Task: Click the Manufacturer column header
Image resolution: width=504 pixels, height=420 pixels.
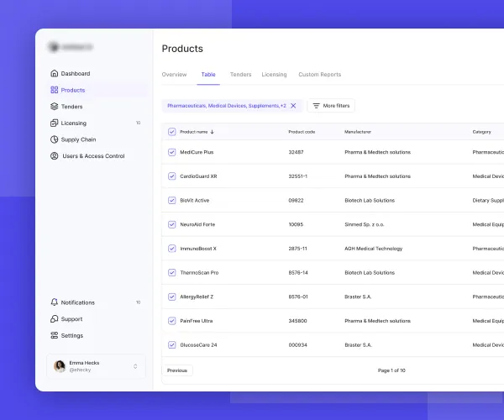Action: coord(358,132)
